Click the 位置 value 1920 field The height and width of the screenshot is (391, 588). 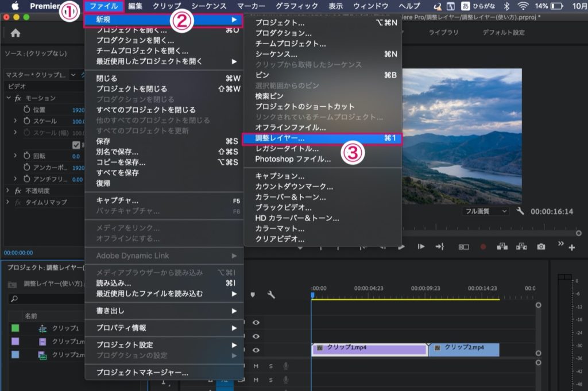[x=78, y=110]
